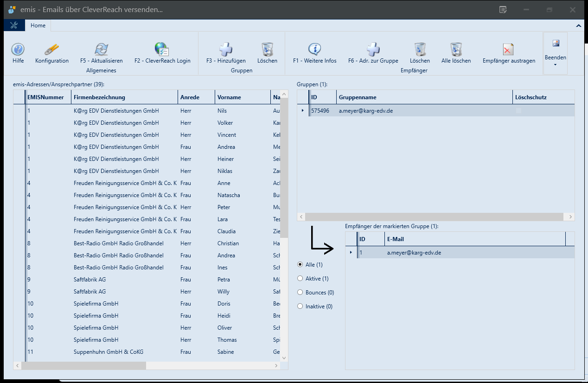588x383 pixels.
Task: Select the row with Vorname Peter
Action: pos(147,207)
